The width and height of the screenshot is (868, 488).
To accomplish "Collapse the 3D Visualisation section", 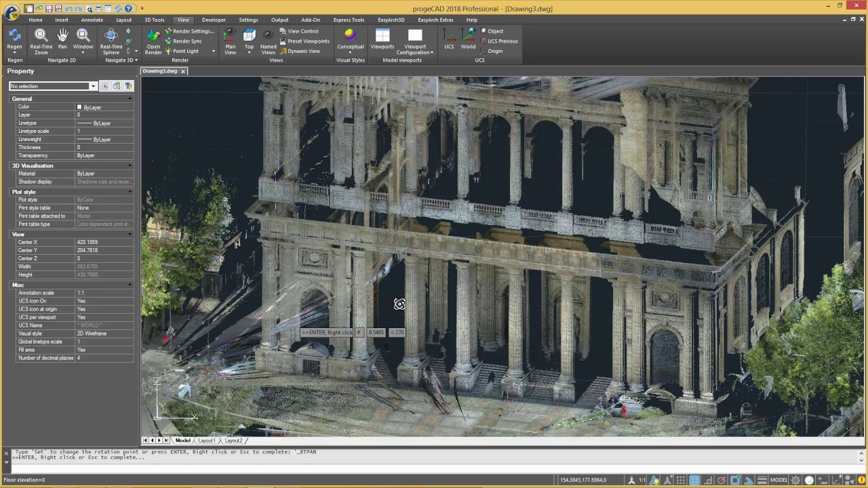I will 129,165.
